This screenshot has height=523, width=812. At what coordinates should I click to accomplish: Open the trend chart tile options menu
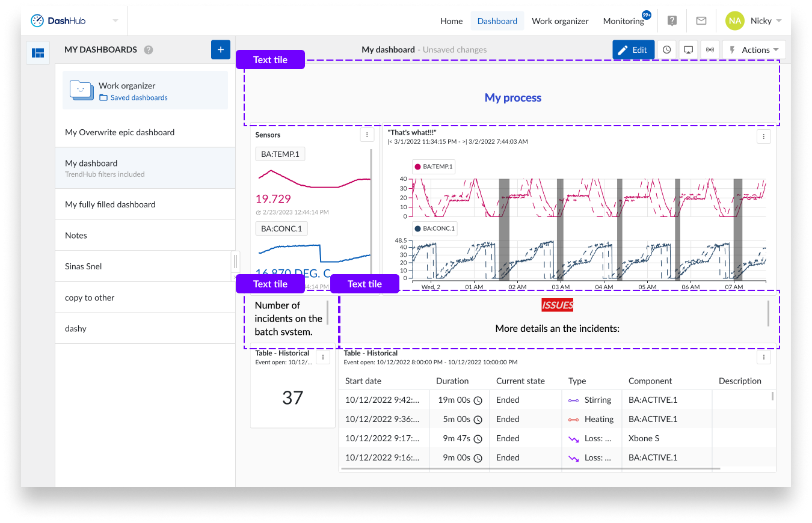point(763,136)
